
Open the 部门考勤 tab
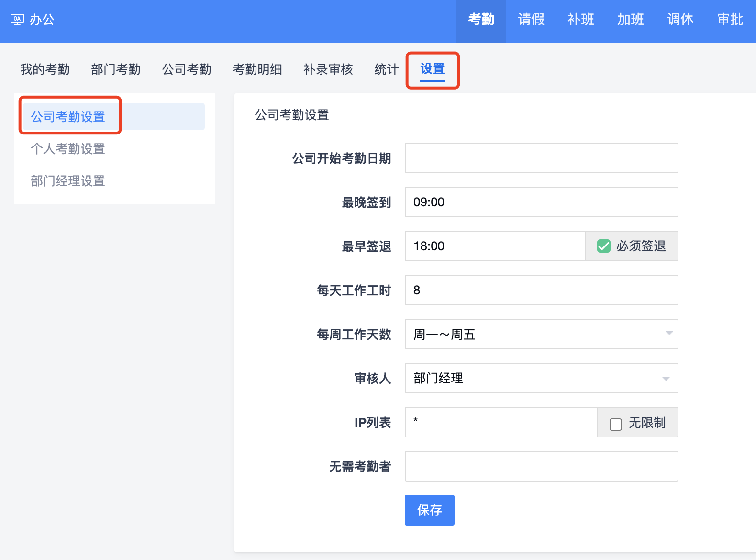116,69
